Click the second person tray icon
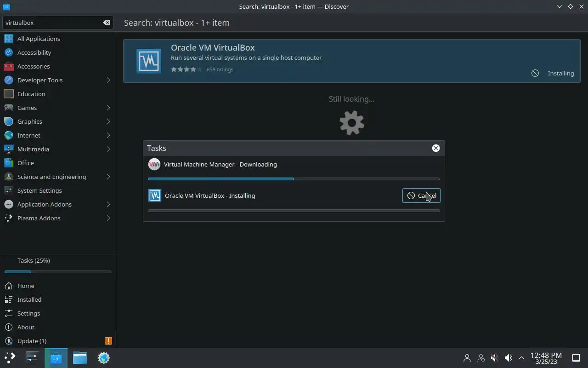This screenshot has height=368, width=588. (481, 358)
